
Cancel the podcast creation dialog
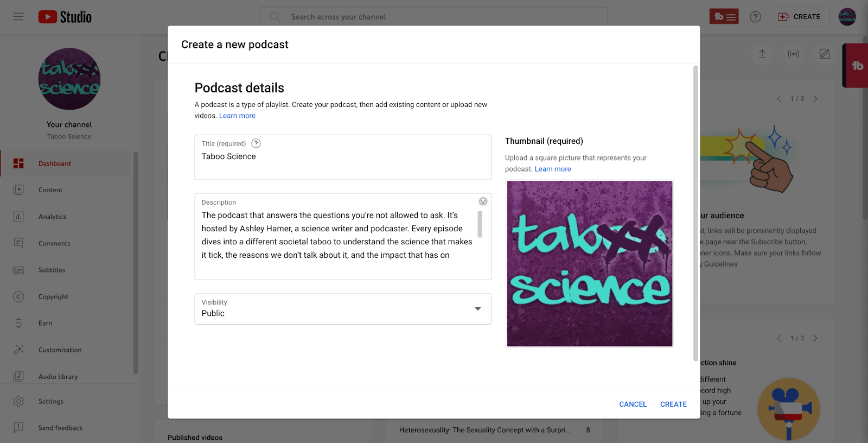click(x=633, y=404)
